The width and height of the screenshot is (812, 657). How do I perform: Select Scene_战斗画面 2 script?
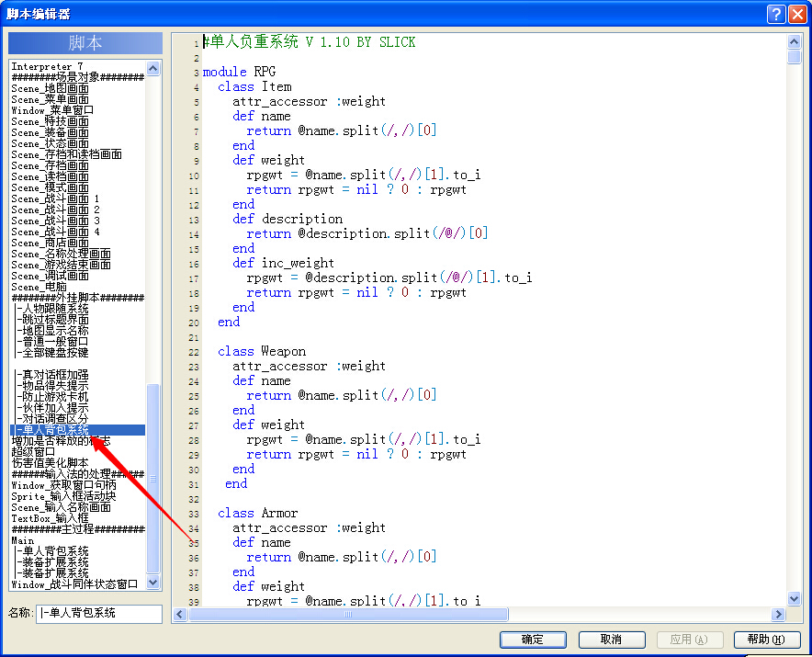point(55,210)
